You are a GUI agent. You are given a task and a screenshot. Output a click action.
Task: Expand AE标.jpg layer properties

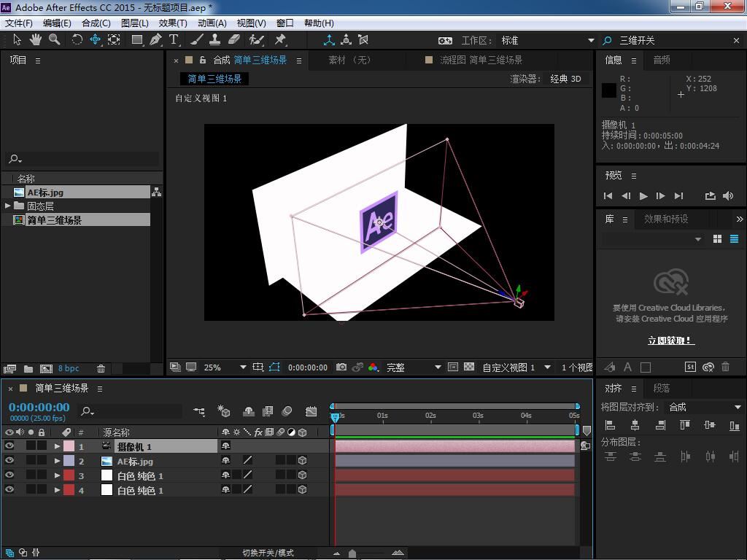[x=57, y=461]
